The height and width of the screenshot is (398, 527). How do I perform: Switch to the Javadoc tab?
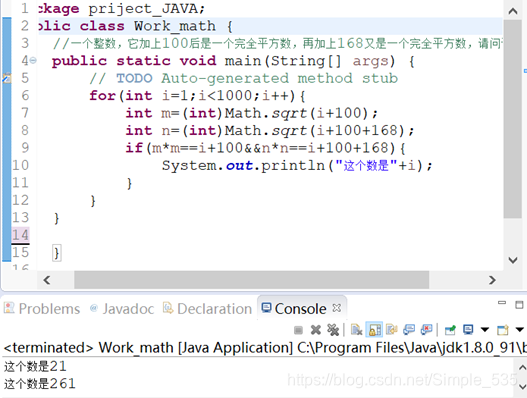point(122,309)
